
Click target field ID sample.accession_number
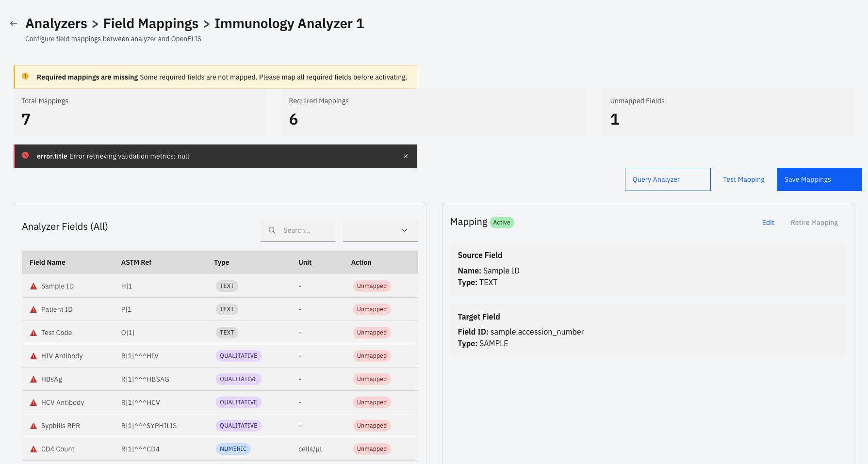(537, 332)
